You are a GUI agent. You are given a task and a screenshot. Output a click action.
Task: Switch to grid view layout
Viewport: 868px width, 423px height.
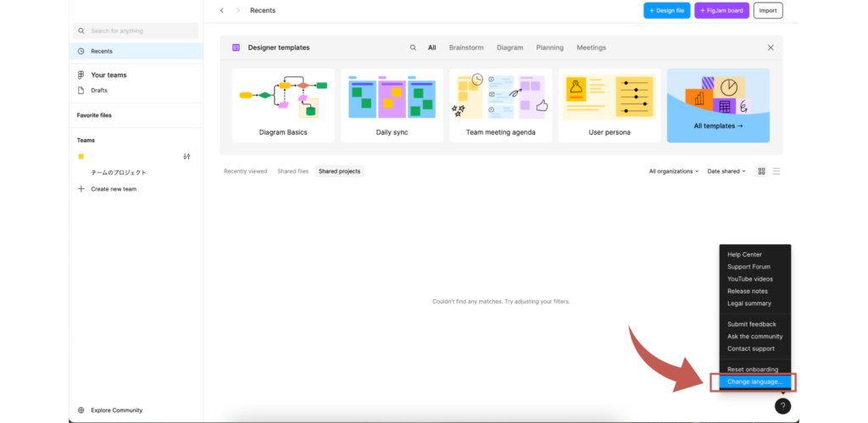click(x=761, y=171)
